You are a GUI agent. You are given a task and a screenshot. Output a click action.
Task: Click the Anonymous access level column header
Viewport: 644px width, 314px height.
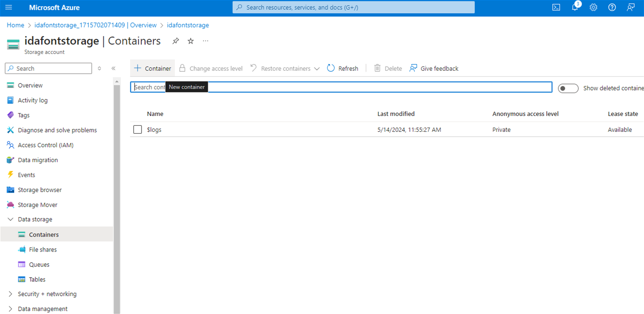(x=525, y=114)
